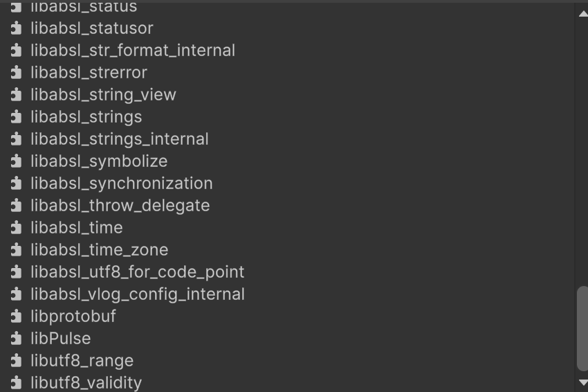The height and width of the screenshot is (392, 588).
Task: Select the libabsl_time_zone entry
Action: [x=99, y=250]
